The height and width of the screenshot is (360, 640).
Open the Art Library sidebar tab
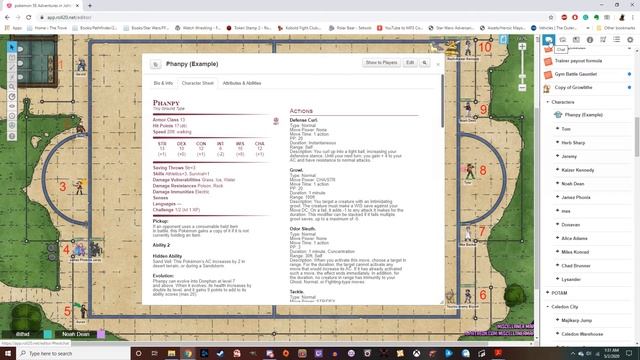point(563,40)
